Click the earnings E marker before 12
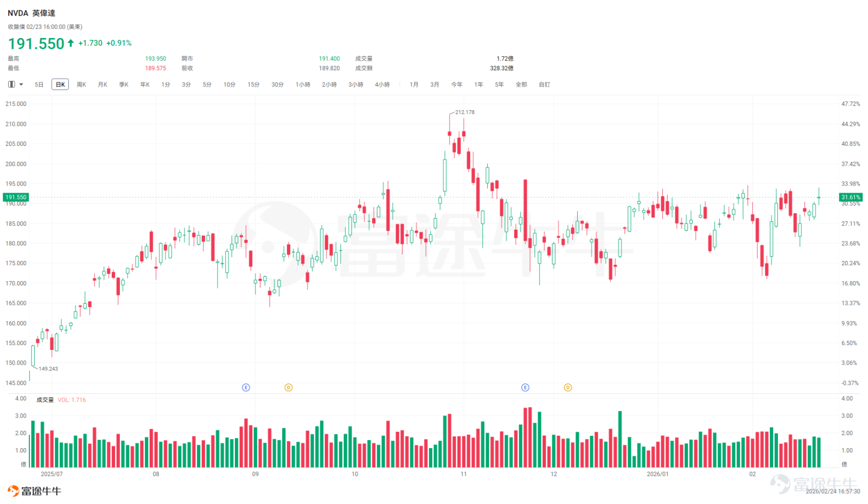The width and height of the screenshot is (868, 504). pyautogui.click(x=525, y=387)
